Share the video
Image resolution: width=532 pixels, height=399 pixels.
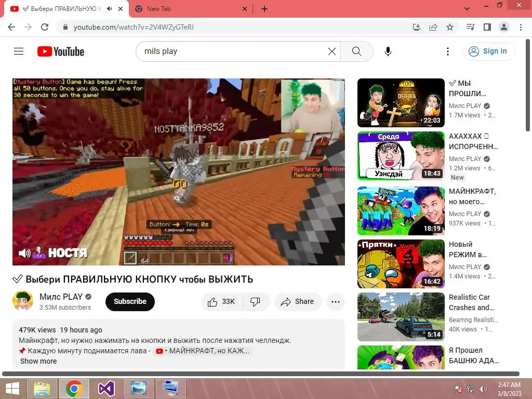point(298,302)
